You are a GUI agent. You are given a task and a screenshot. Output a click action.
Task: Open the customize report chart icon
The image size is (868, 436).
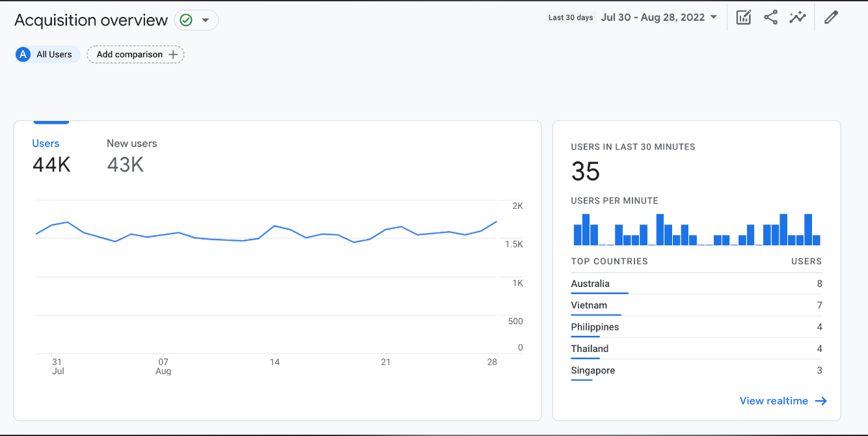744,18
